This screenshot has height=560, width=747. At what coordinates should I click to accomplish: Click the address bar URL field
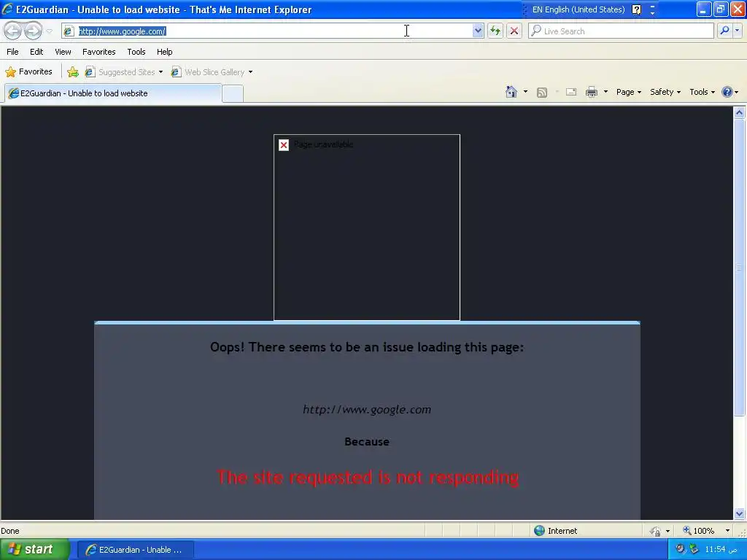273,31
